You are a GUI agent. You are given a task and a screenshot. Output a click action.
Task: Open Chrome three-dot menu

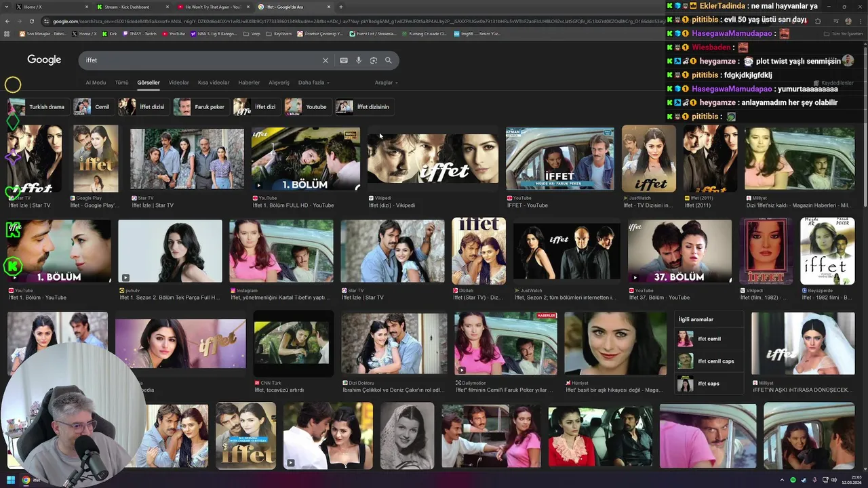861,21
